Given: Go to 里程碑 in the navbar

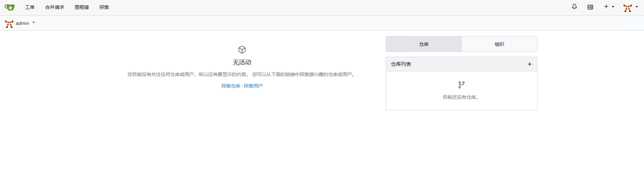Looking at the screenshot, I should click(x=82, y=7).
